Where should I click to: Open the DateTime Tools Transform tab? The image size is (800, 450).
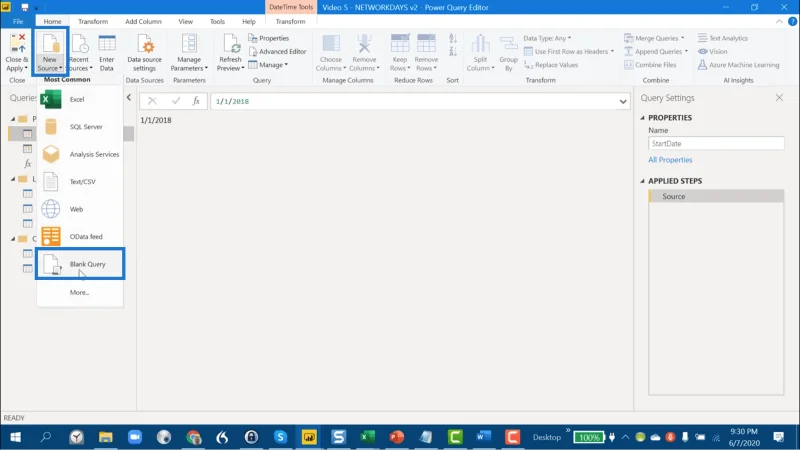pos(290,21)
